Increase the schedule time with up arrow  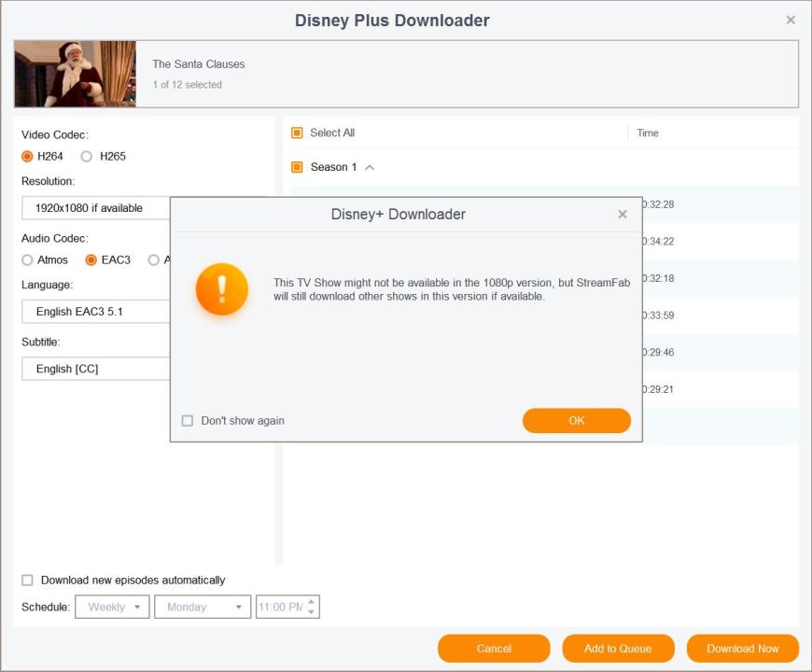(312, 602)
